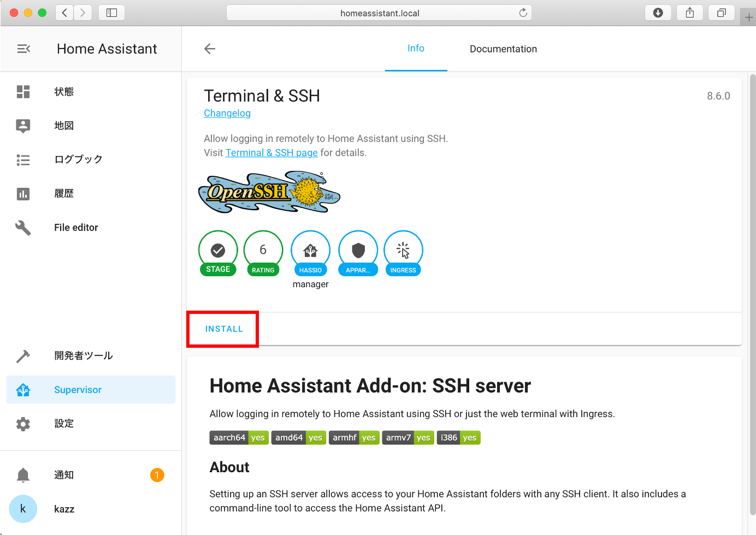Screen dimensions: 756x535
Task: Click the i386 yes badge
Action: [458, 438]
